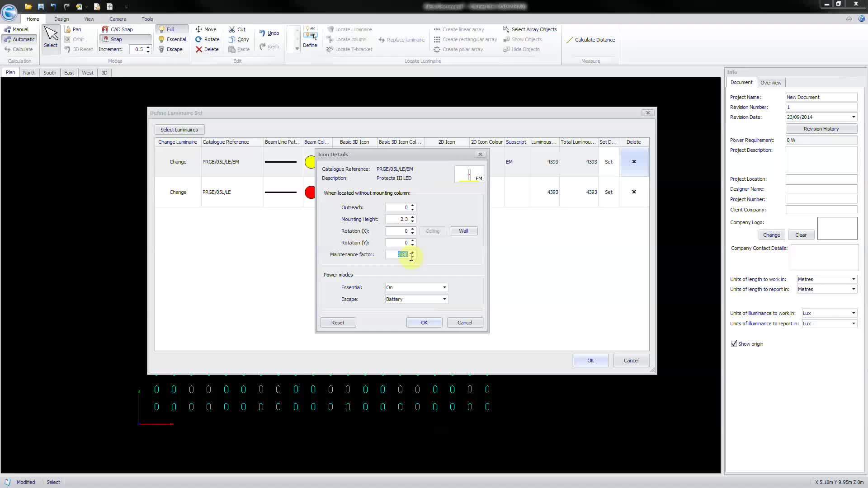Click the Cut scissors tool
This screenshot has width=868, height=488.
click(237, 29)
